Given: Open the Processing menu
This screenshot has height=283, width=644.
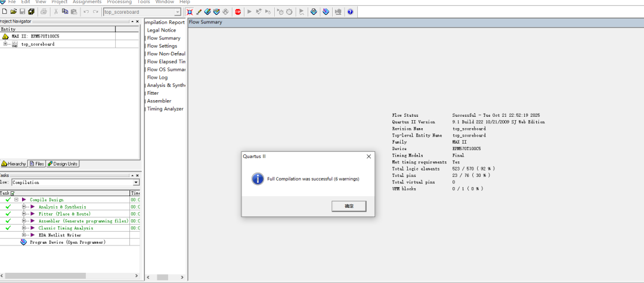Looking at the screenshot, I should coord(119,2).
